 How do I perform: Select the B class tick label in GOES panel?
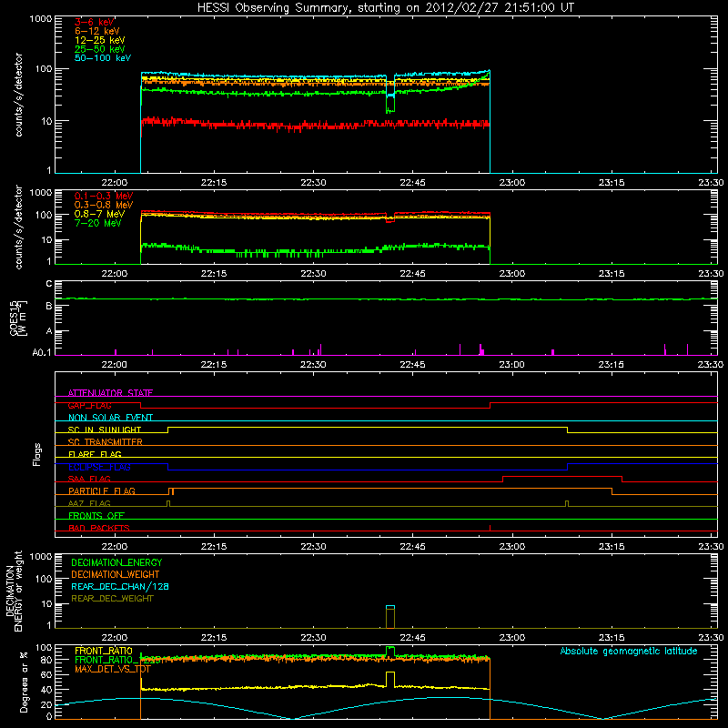(49, 306)
